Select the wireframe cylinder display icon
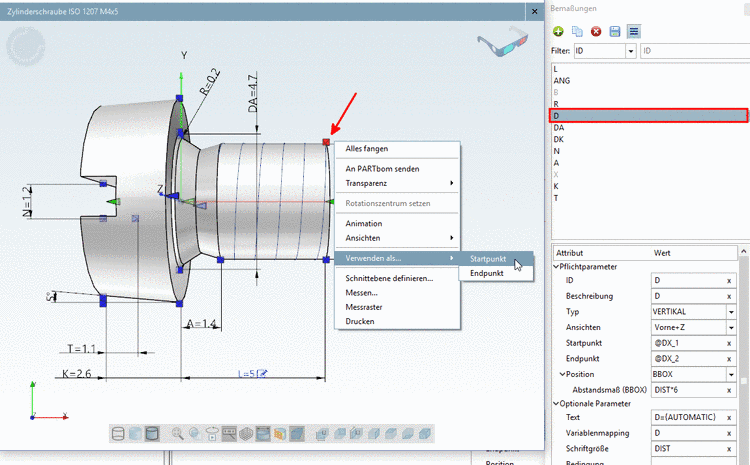 click(118, 434)
